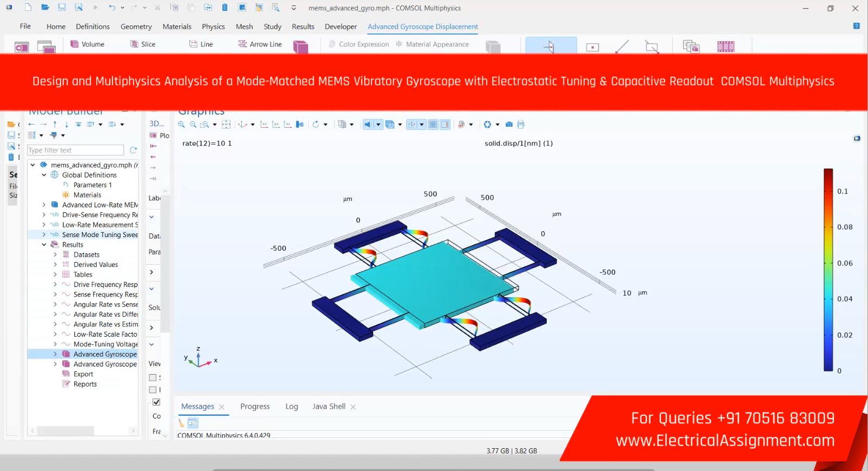Viewport: 868px width, 471px height.
Task: Click the animation film-strip icon in ribbon
Action: point(726,47)
